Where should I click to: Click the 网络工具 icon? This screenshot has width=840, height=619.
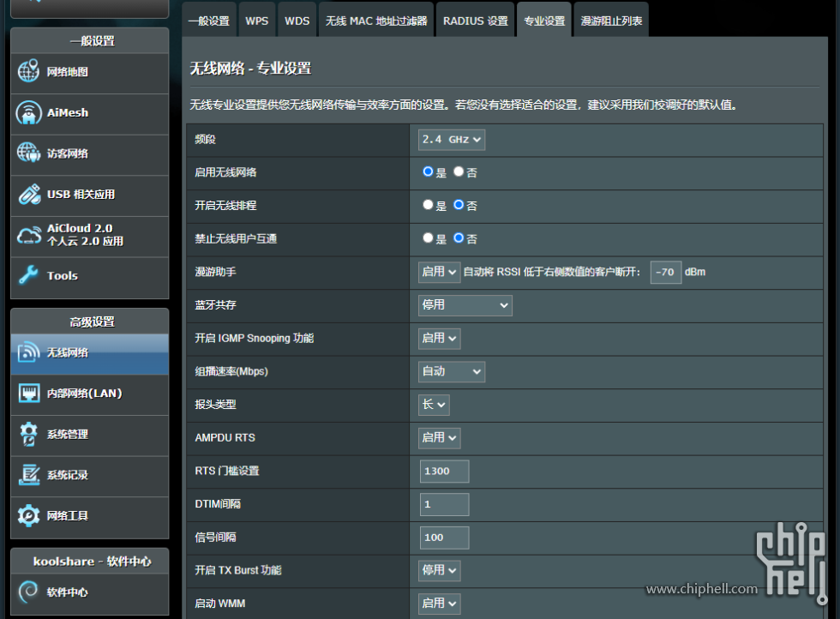(28, 515)
